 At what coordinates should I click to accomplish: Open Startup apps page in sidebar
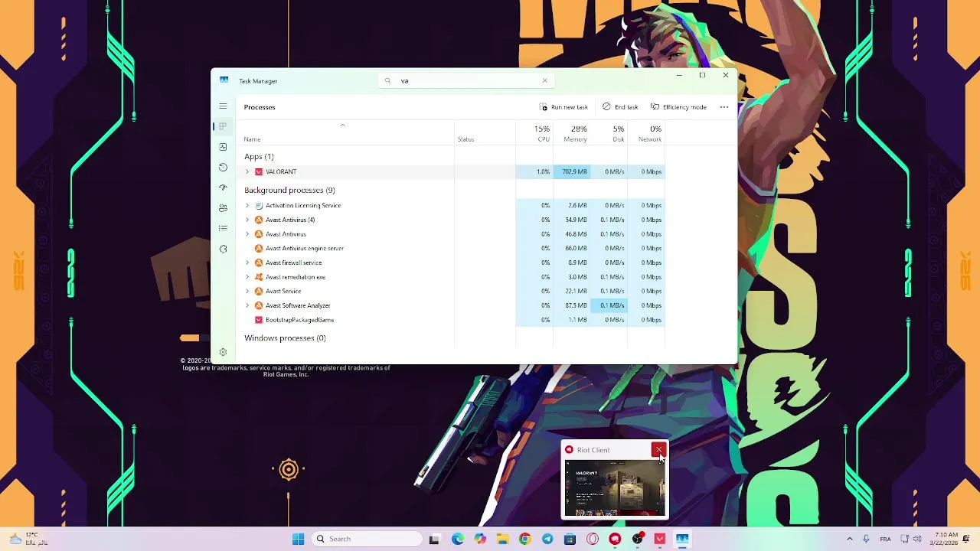coord(223,187)
